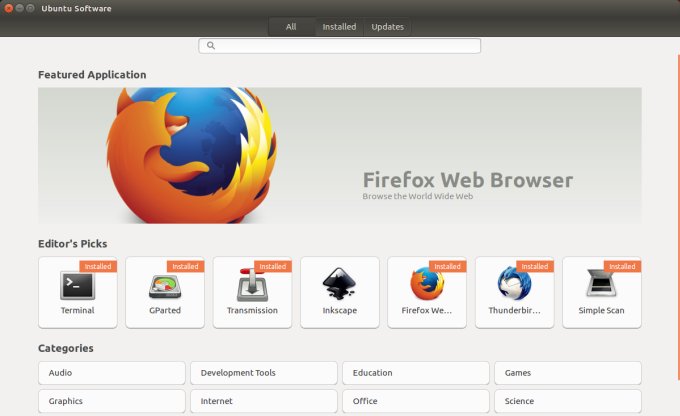The height and width of the screenshot is (416, 680).
Task: Open the Graphics category
Action: pos(112,401)
